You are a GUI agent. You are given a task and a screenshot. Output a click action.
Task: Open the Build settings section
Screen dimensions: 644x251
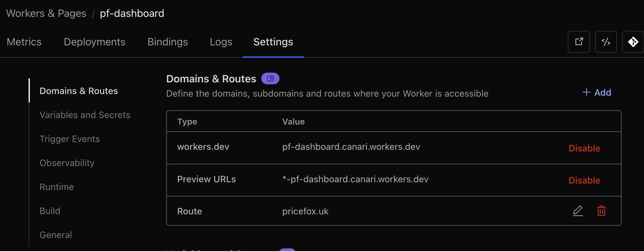click(x=50, y=211)
